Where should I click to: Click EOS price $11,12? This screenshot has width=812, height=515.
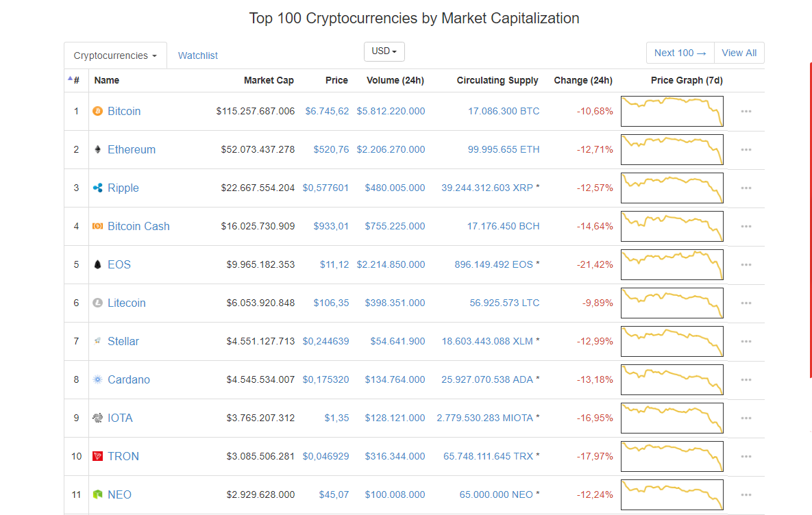(x=334, y=264)
